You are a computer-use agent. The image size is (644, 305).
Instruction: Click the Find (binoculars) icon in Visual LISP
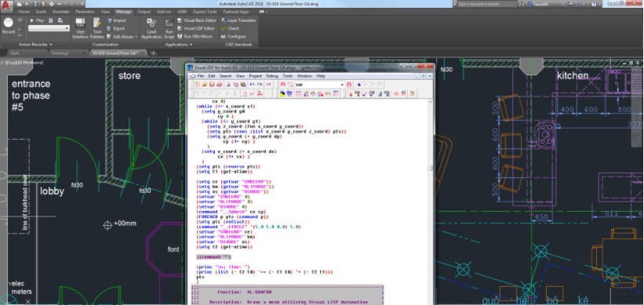pos(282,85)
